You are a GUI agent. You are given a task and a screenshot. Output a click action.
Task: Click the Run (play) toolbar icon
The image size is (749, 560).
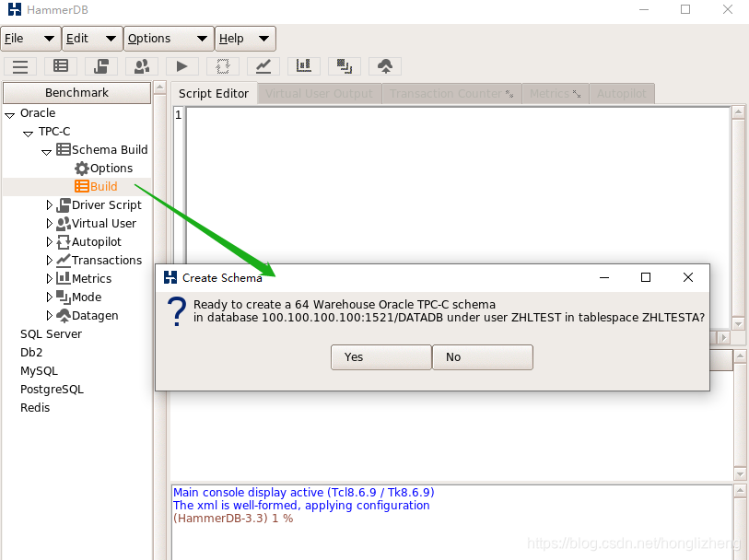182,66
